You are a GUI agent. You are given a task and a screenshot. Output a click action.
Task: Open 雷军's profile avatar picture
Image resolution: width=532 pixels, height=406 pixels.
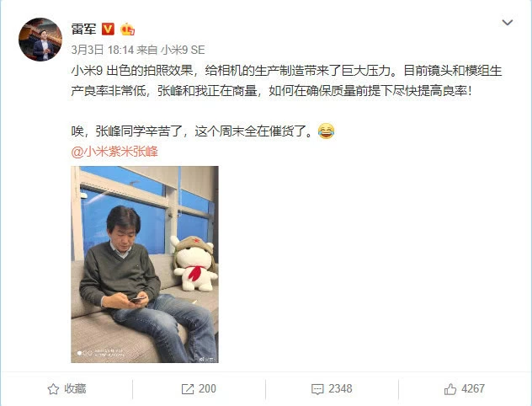40,40
